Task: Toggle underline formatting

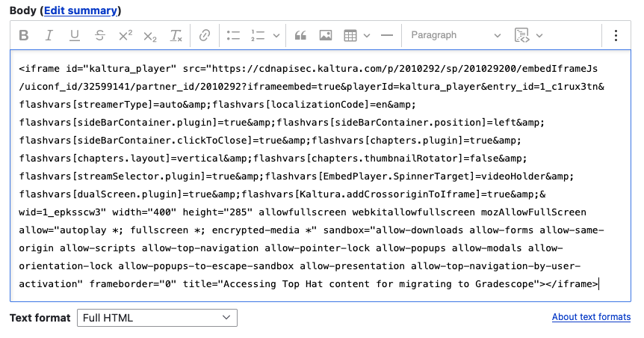Action: click(x=75, y=35)
